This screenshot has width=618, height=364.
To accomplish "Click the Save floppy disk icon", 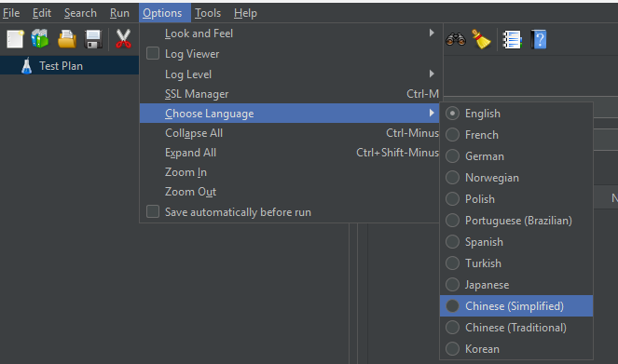I will click(x=93, y=39).
